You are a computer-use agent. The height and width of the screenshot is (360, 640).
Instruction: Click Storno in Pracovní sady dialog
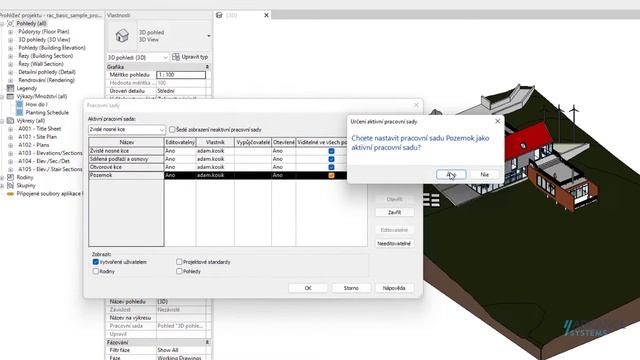[351, 288]
